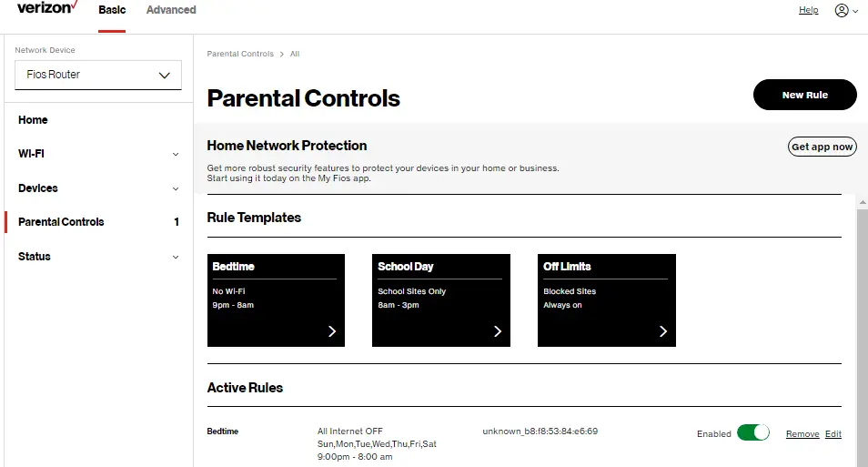Click the device name unknown_b8:f8:53:84:e6:69
The image size is (868, 467).
click(540, 431)
